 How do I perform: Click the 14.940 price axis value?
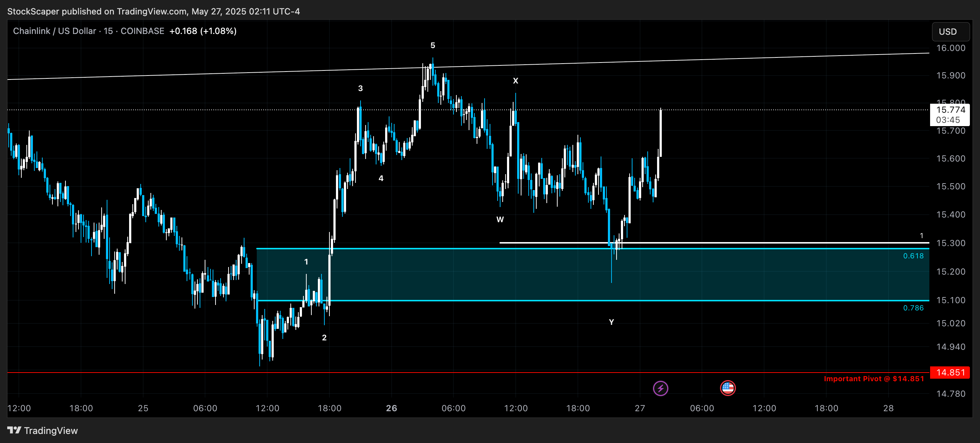950,347
